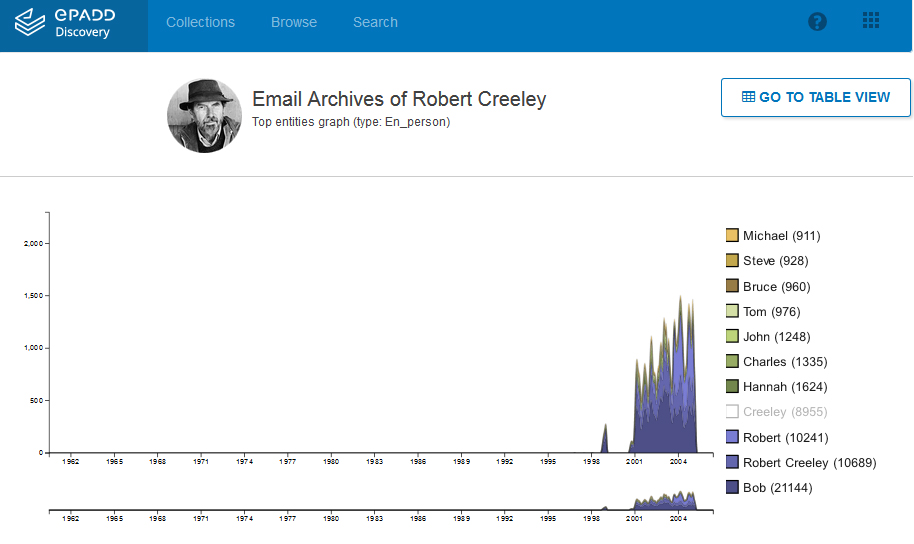
Task: Click the Go To Table View button
Action: pos(815,97)
